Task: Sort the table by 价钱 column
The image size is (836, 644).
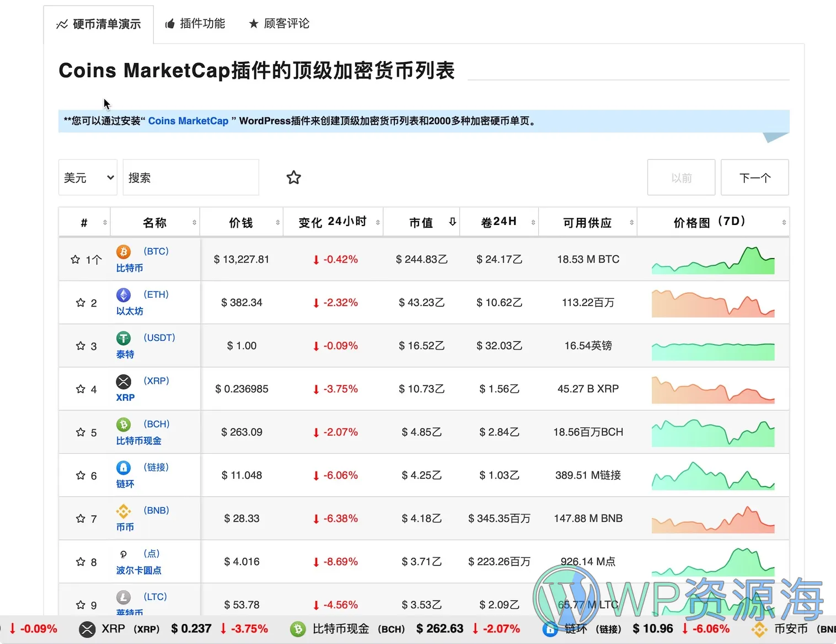Action: (241, 222)
